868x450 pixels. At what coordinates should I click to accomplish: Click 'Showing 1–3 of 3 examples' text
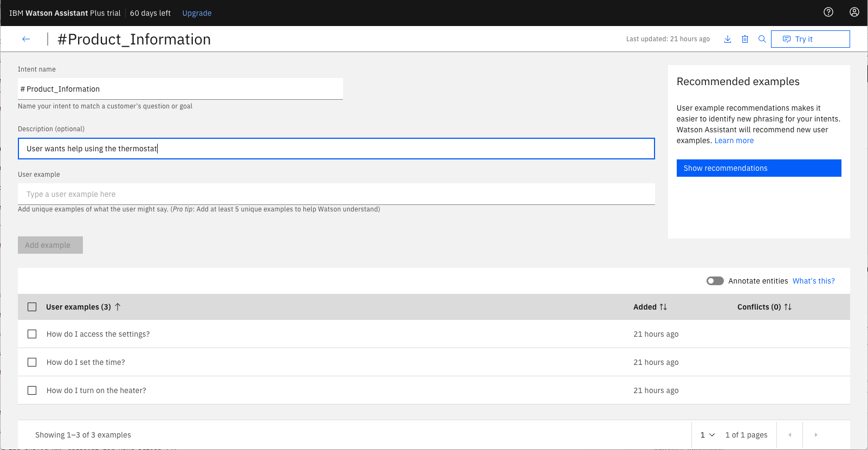coord(83,435)
